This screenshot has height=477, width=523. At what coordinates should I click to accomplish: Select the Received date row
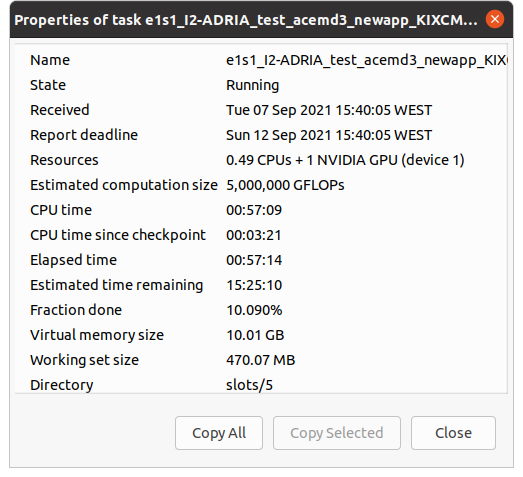(261, 110)
